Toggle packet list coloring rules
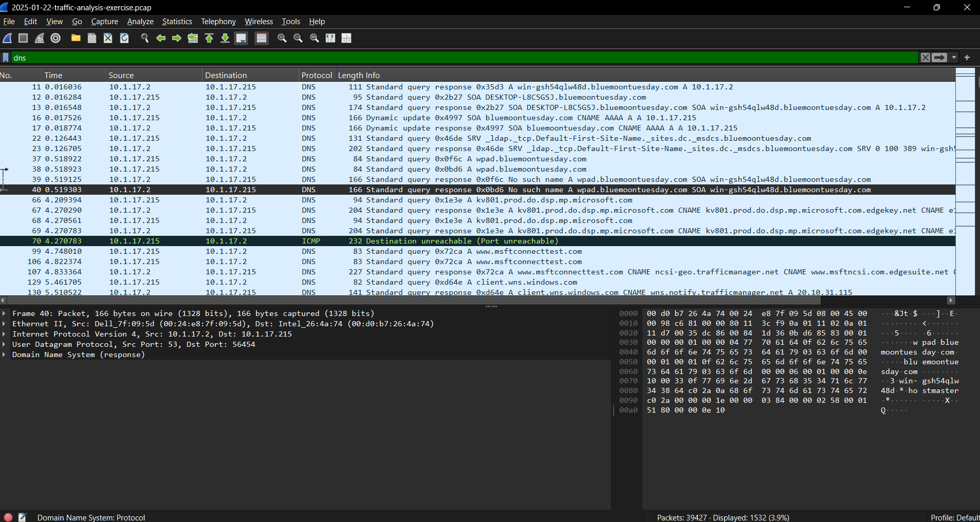This screenshot has height=522, width=980. [262, 38]
